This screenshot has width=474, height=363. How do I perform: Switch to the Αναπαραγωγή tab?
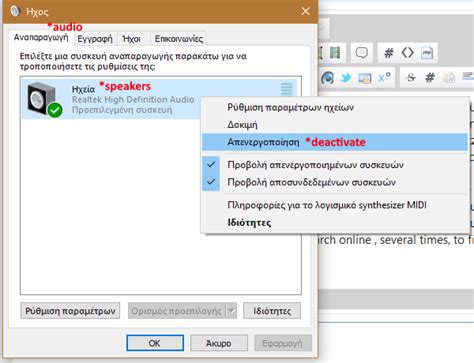point(41,37)
